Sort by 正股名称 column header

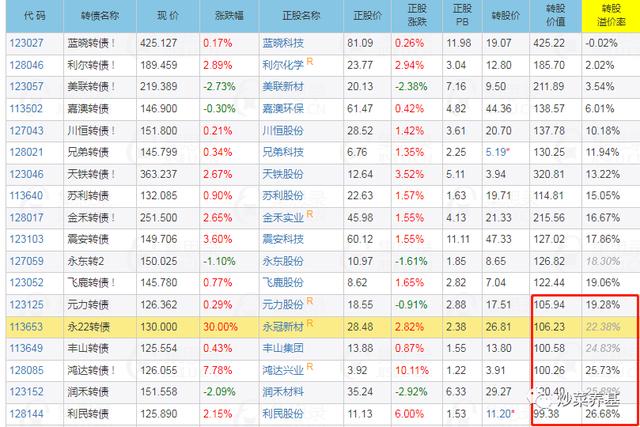[301, 16]
